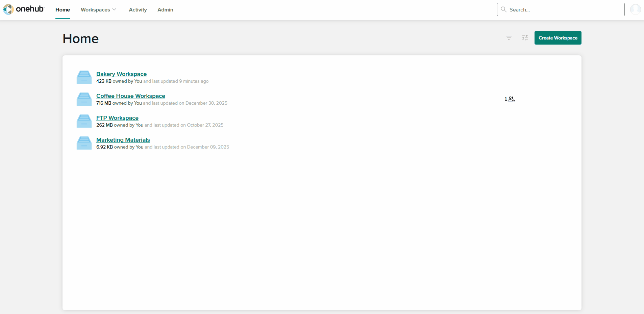Click Coffee House members count icon
This screenshot has height=314, width=644.
tap(510, 99)
